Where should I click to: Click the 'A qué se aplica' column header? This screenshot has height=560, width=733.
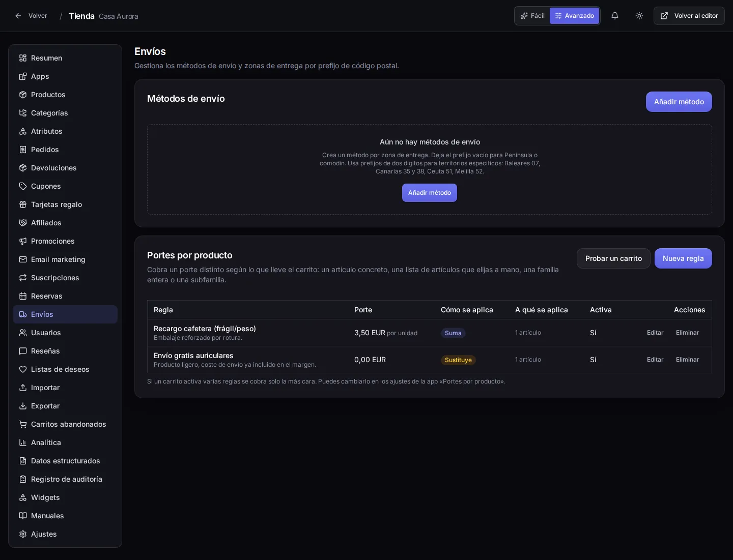542,310
